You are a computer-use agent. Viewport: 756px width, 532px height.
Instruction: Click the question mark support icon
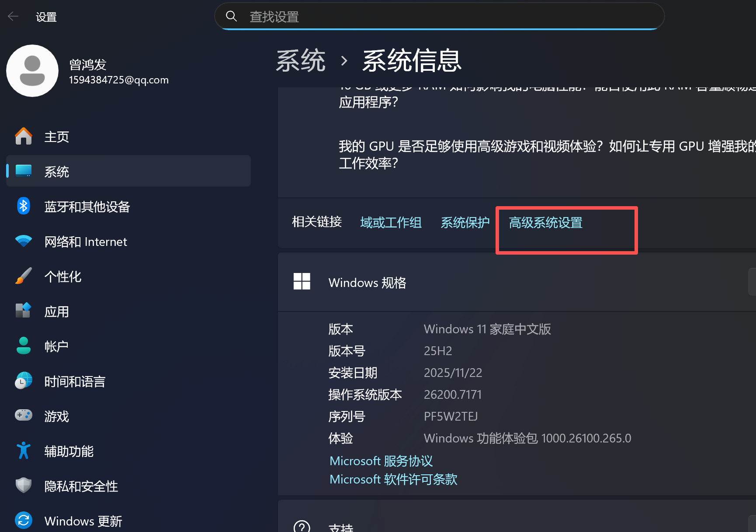tap(302, 527)
